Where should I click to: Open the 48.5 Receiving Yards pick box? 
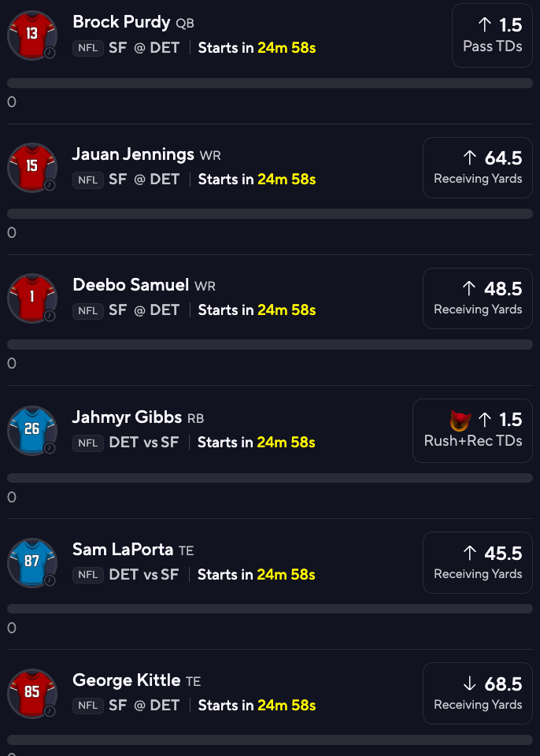tap(478, 298)
